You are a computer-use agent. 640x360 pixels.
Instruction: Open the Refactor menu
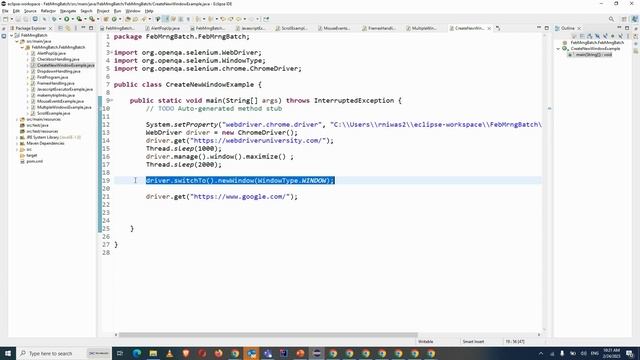point(48,11)
